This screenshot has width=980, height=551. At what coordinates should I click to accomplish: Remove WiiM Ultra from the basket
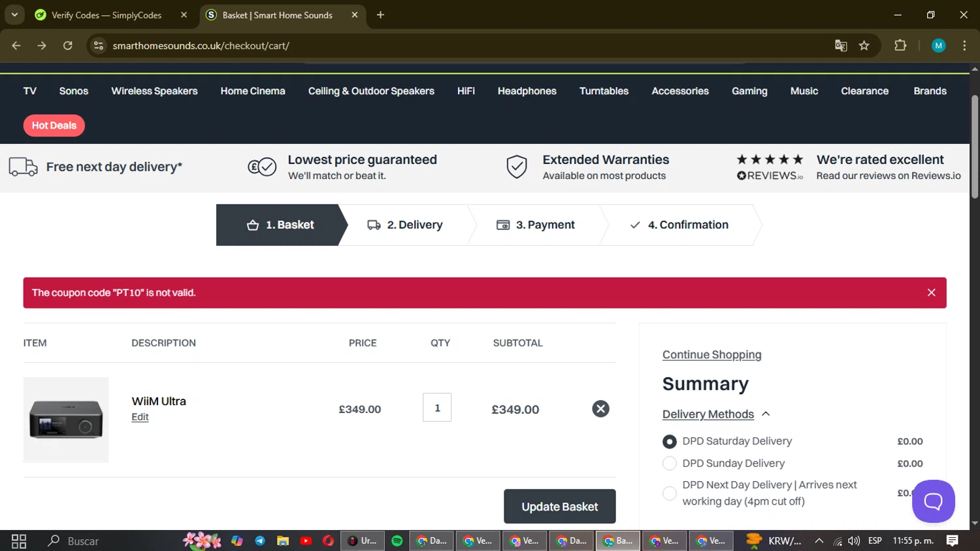tap(600, 409)
